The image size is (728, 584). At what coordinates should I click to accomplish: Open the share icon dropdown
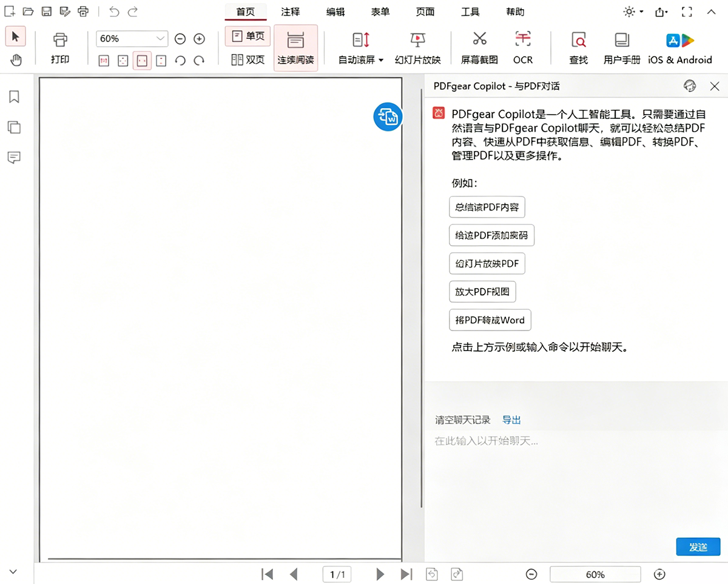tap(661, 12)
